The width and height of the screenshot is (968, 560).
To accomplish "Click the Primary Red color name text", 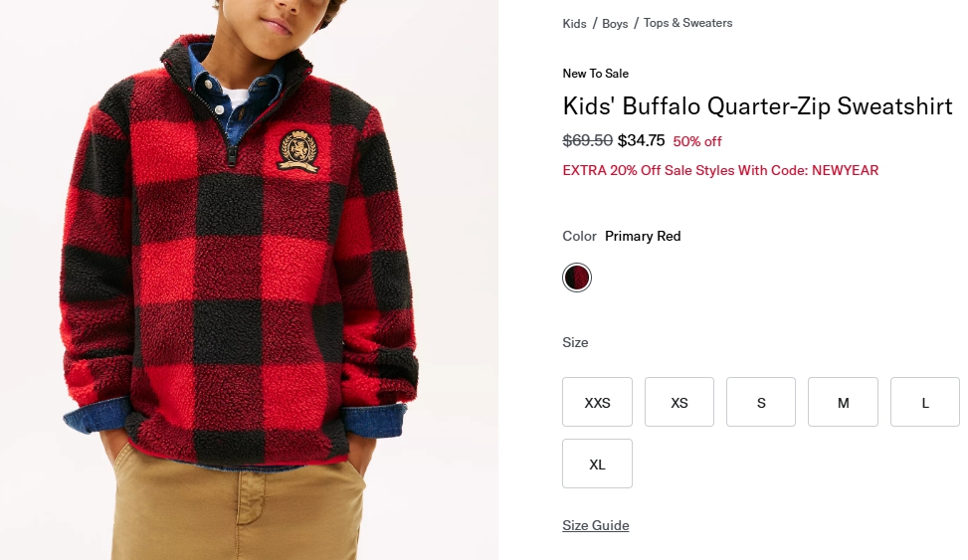I will click(x=643, y=236).
